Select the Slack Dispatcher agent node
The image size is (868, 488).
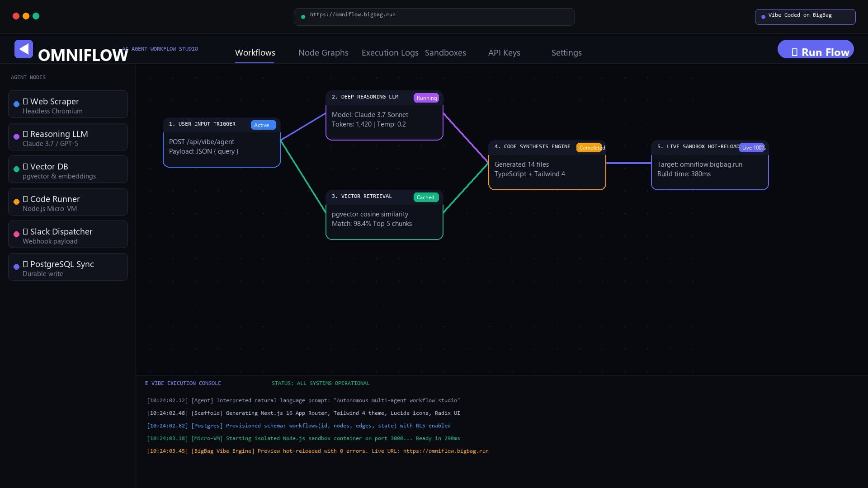pyautogui.click(x=68, y=234)
